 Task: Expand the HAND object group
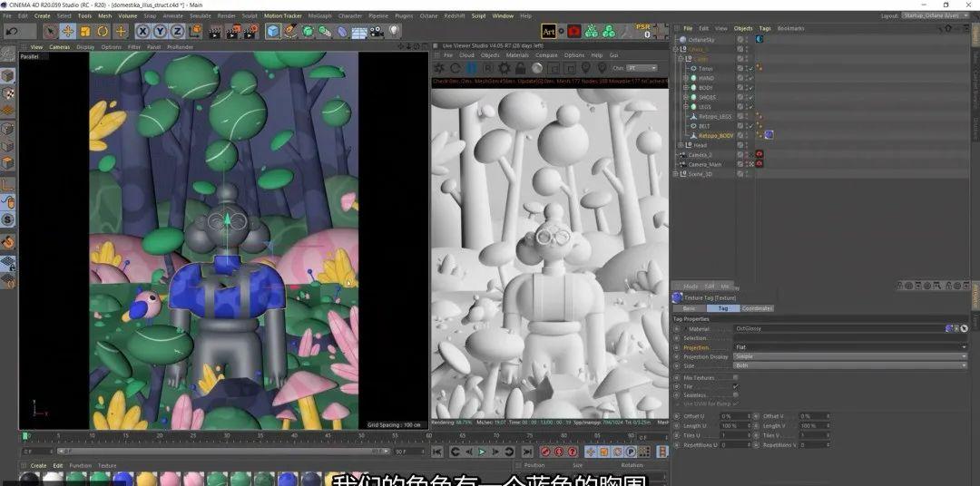686,78
